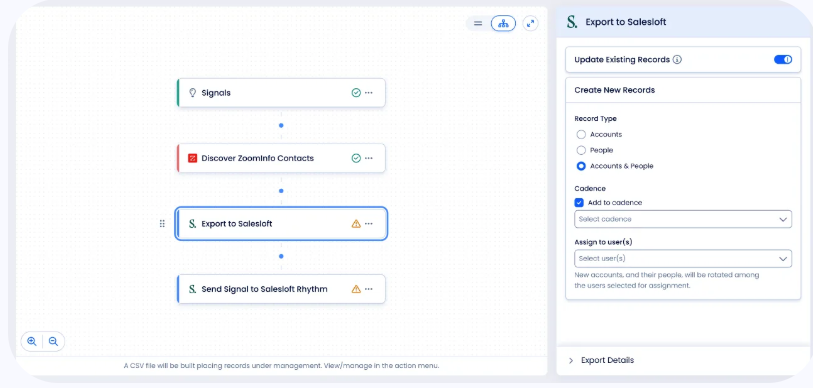Click the rotation note under user assignment
This screenshot has width=813, height=388.
click(x=667, y=280)
